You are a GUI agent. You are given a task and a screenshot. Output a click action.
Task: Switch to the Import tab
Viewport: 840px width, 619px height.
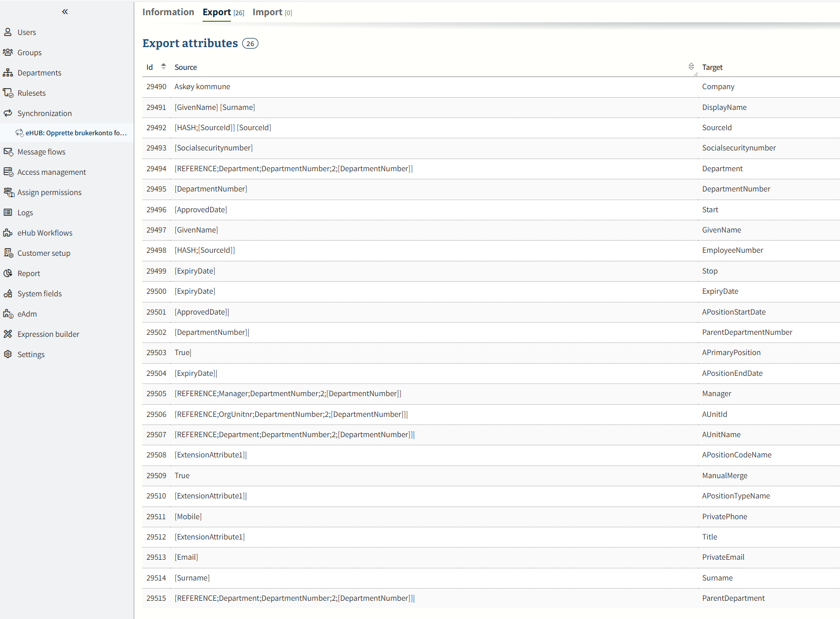tap(267, 12)
